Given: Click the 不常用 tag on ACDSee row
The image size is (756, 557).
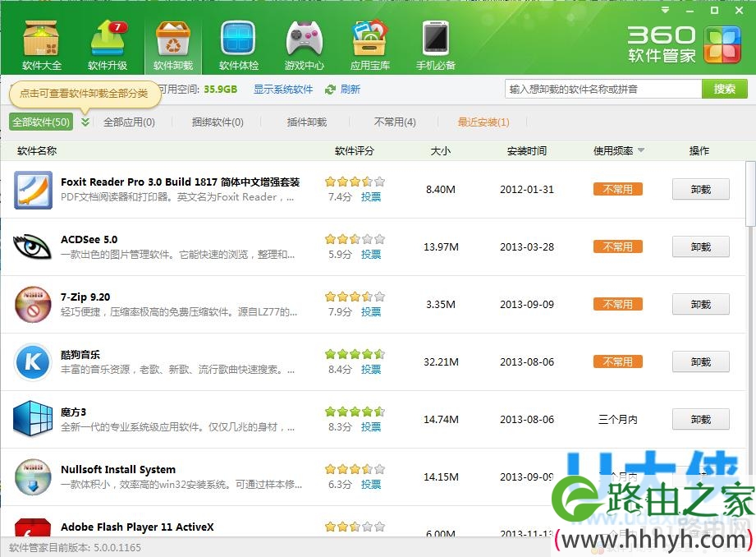Looking at the screenshot, I should (x=617, y=246).
